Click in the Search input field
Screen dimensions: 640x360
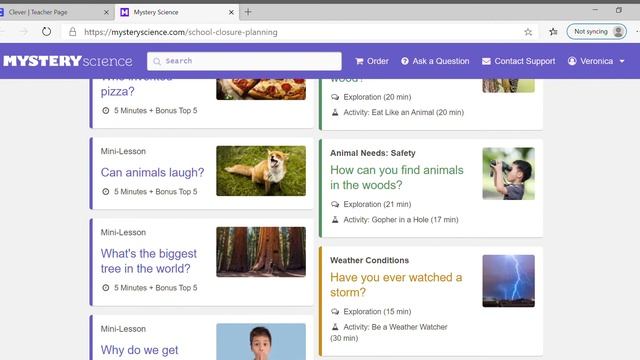244,61
